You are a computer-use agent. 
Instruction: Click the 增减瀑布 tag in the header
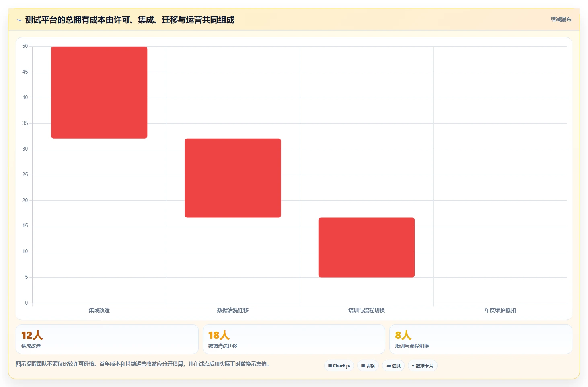click(x=561, y=19)
